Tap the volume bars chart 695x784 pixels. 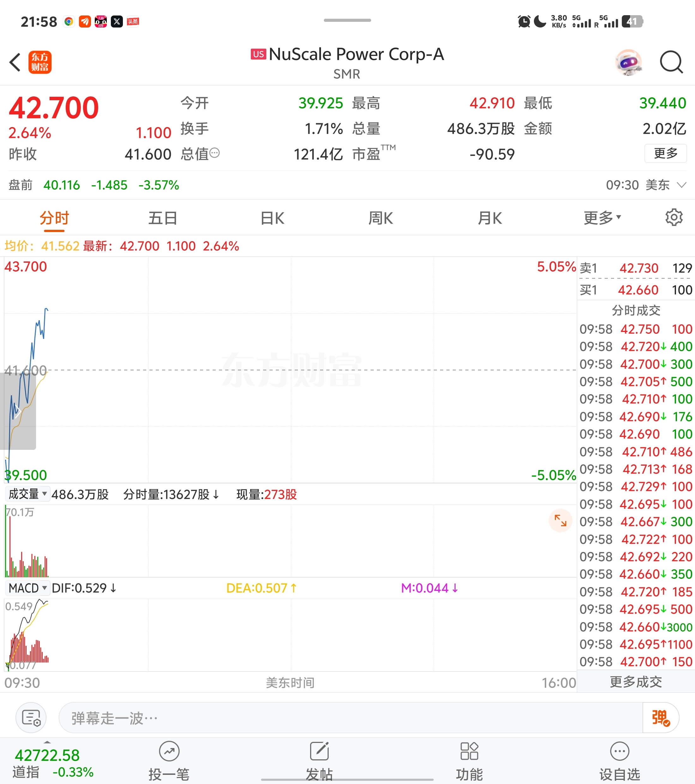coord(290,541)
